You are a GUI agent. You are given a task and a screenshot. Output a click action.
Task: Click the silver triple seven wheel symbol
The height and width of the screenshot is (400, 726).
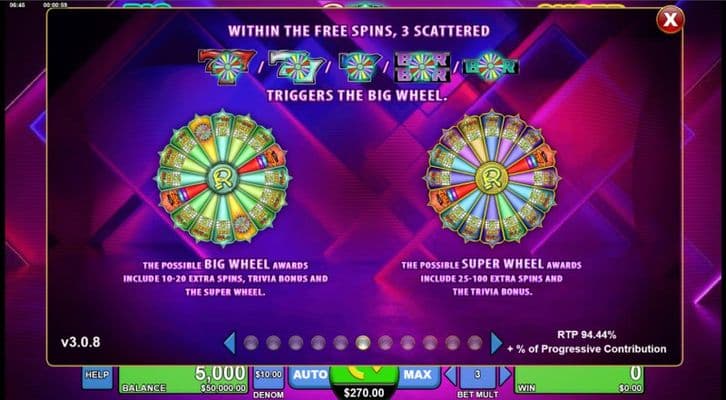(x=294, y=67)
